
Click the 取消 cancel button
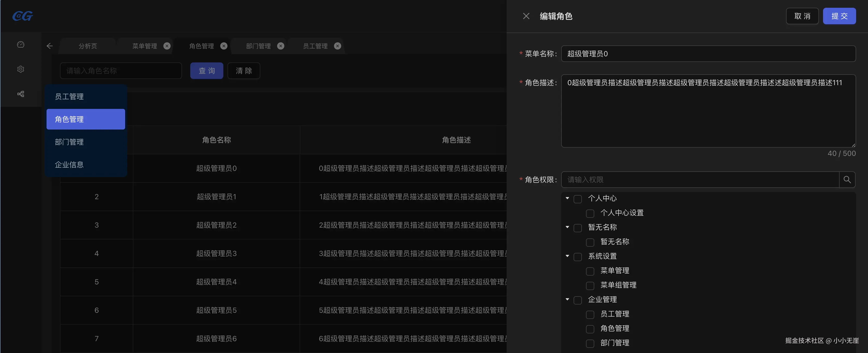tap(802, 16)
